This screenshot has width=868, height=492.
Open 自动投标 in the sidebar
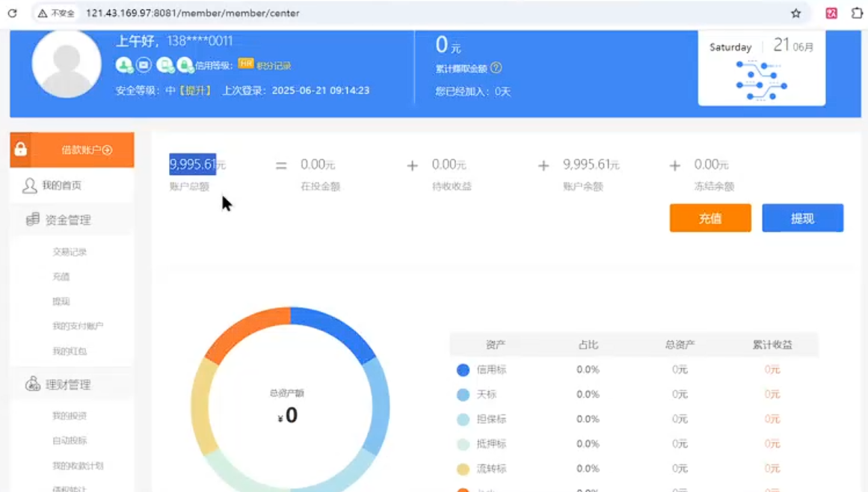tap(70, 440)
